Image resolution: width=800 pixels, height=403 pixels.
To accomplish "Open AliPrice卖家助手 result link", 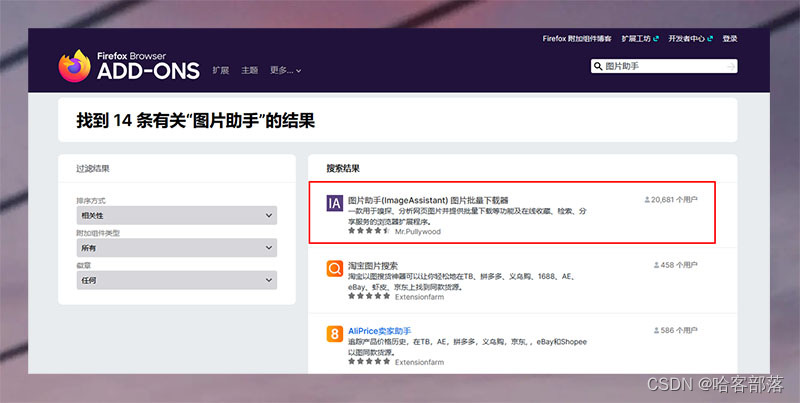I will (x=380, y=331).
